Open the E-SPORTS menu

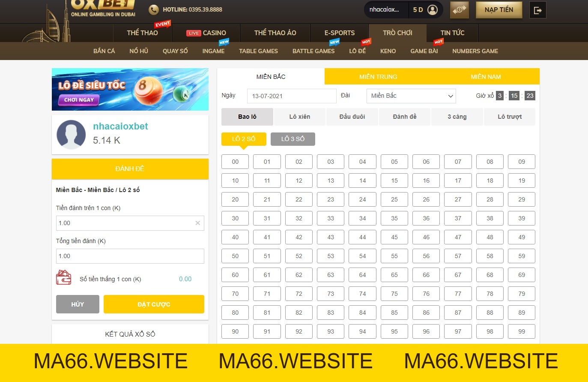click(340, 33)
